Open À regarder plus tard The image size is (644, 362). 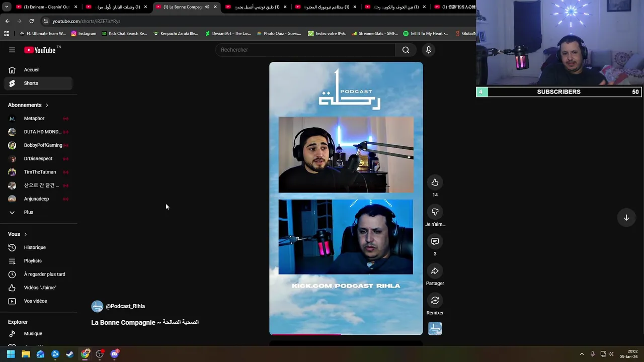pyautogui.click(x=38, y=274)
